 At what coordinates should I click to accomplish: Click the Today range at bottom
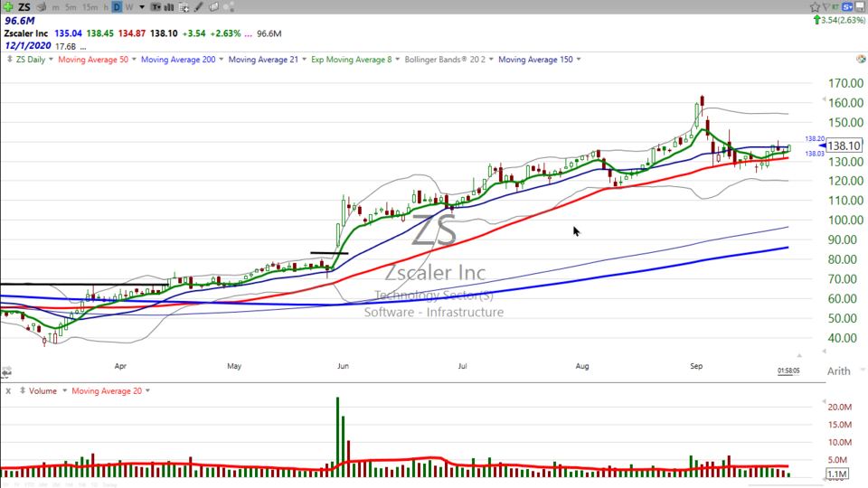109,484
